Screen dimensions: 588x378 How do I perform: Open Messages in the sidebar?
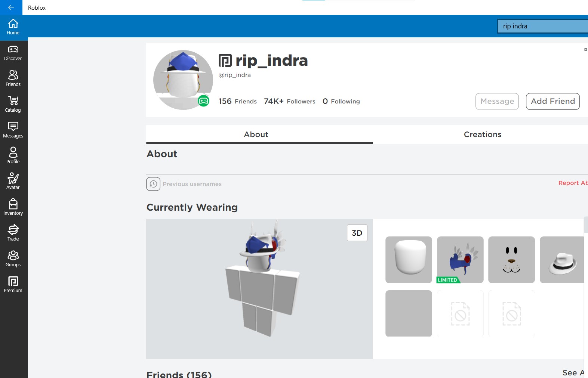(x=13, y=130)
